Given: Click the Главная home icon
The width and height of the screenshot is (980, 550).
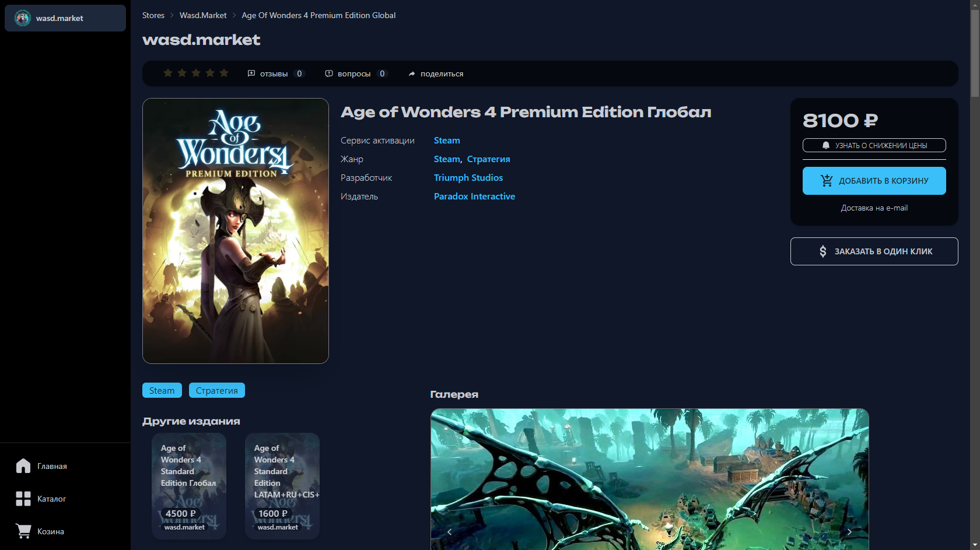Looking at the screenshot, I should [23, 466].
